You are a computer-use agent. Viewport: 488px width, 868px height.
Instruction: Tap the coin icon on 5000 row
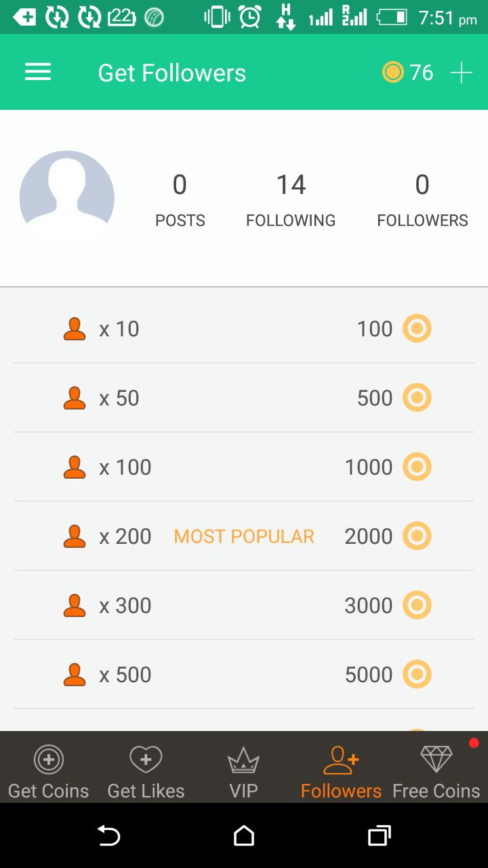pyautogui.click(x=417, y=675)
